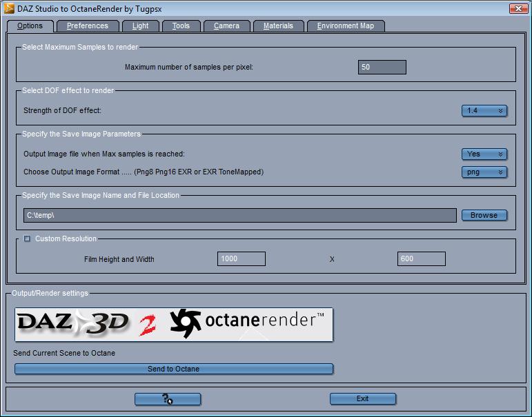The height and width of the screenshot is (417, 532).
Task: Go to the Materials tab
Action: click(278, 26)
